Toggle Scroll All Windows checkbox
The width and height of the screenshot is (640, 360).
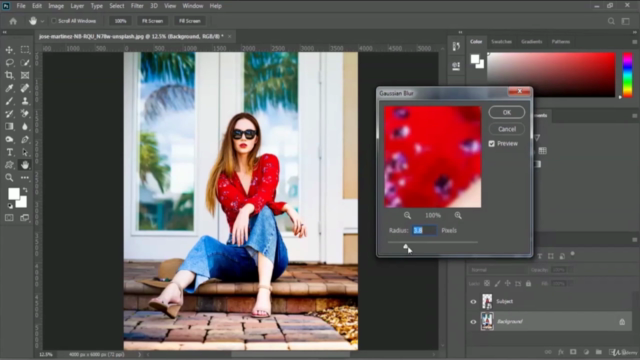pos(54,21)
